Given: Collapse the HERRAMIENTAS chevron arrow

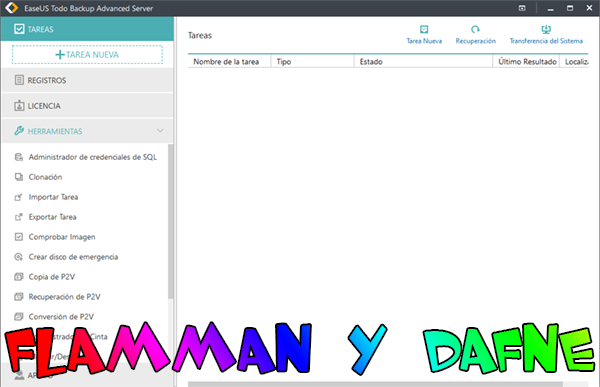Looking at the screenshot, I should click(160, 131).
